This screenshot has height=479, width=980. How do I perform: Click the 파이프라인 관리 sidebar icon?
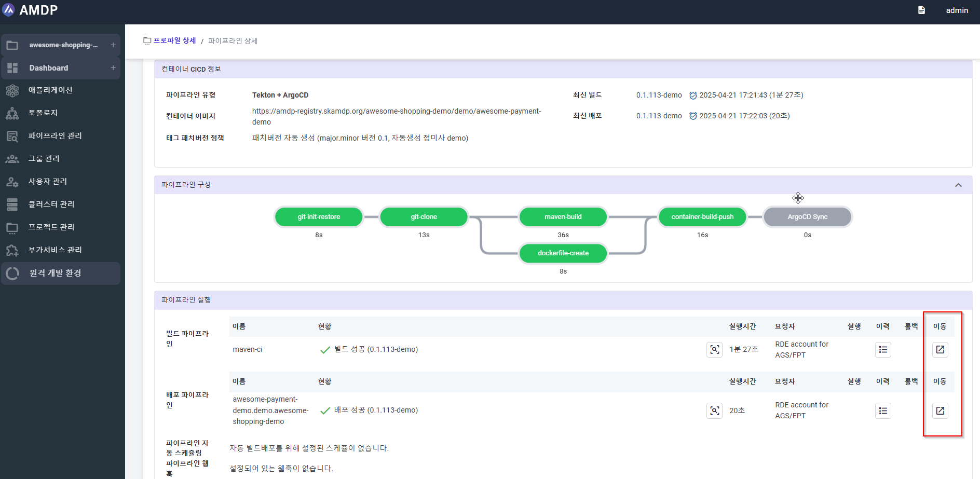coord(12,136)
